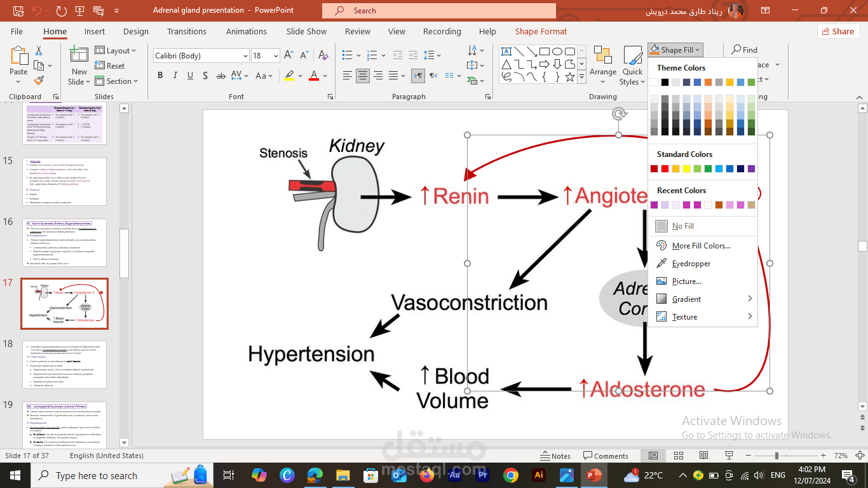This screenshot has width=868, height=488.
Task: Select the Text Box shape icon
Action: [506, 51]
